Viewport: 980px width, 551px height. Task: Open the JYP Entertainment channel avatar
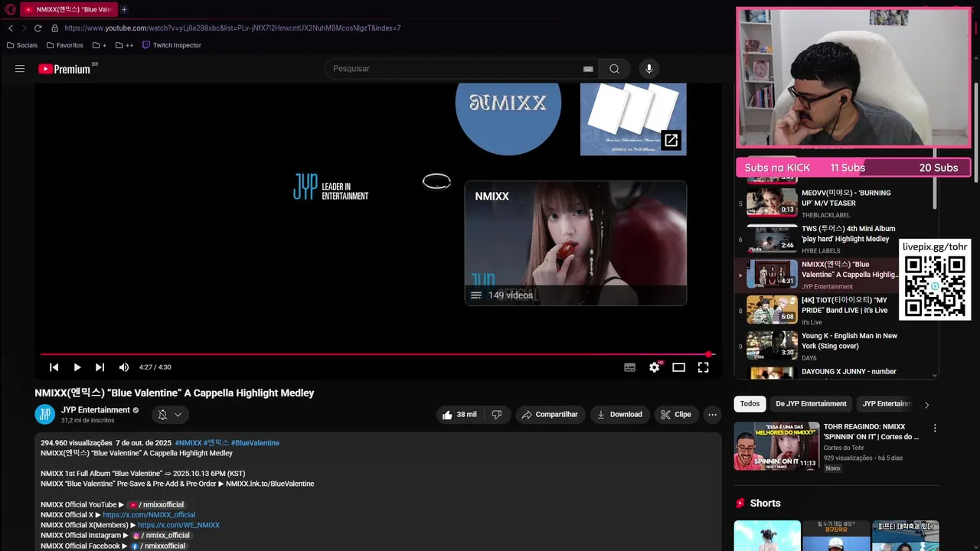pos(45,415)
